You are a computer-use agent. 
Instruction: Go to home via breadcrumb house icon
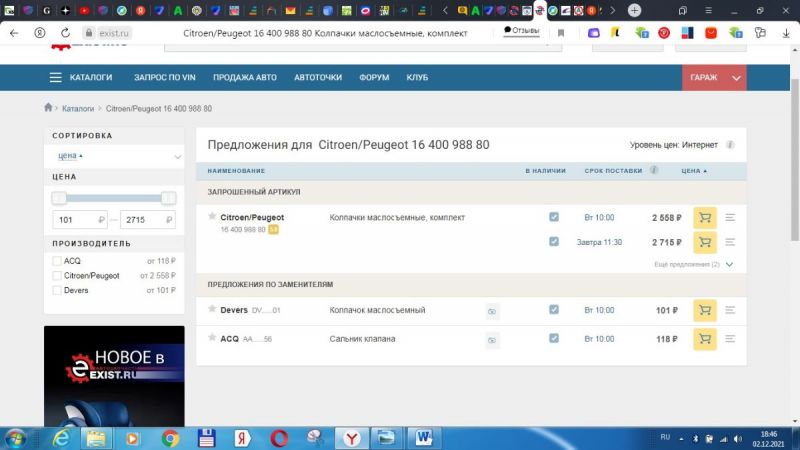(x=48, y=107)
